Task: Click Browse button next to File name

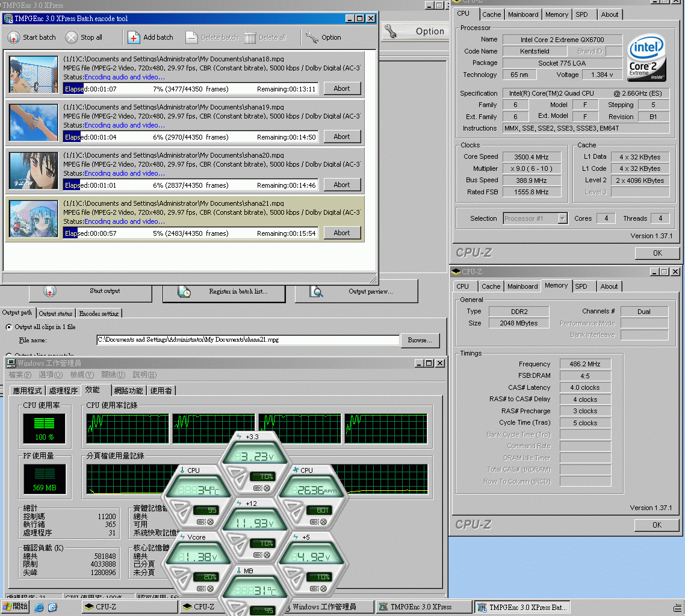Action: (x=420, y=340)
